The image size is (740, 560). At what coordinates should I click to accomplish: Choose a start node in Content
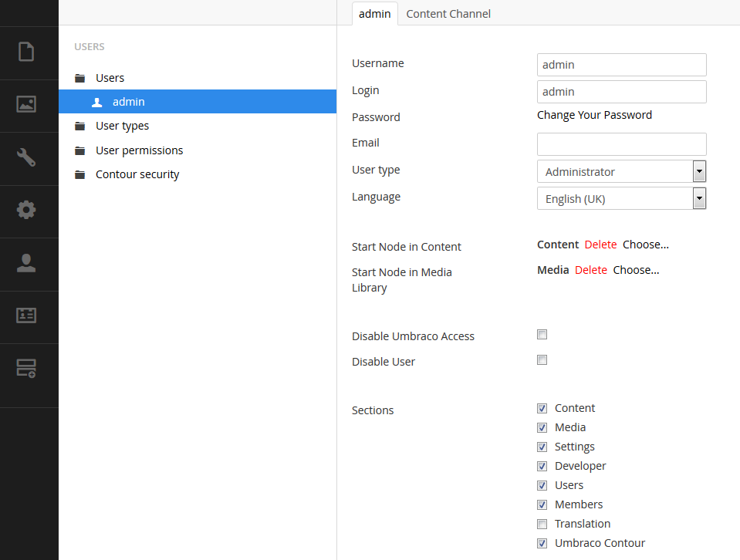pyautogui.click(x=646, y=245)
